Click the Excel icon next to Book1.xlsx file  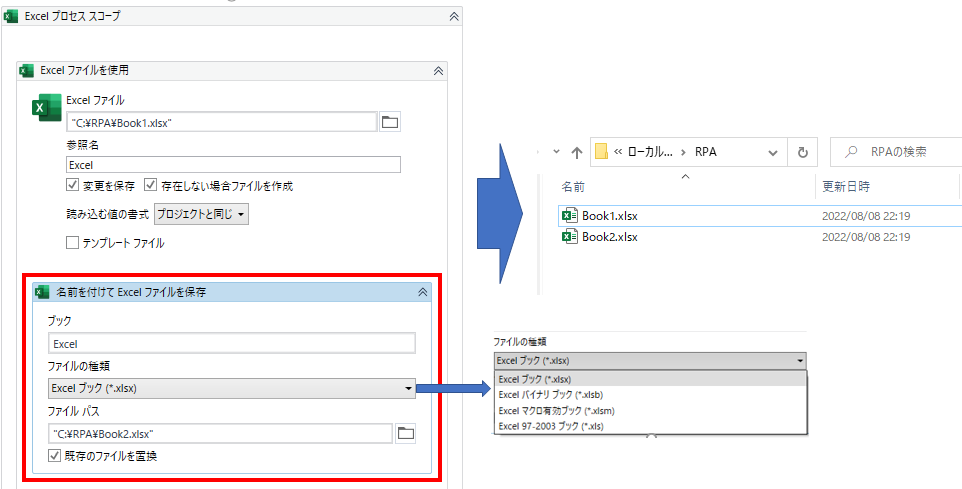pos(569,215)
